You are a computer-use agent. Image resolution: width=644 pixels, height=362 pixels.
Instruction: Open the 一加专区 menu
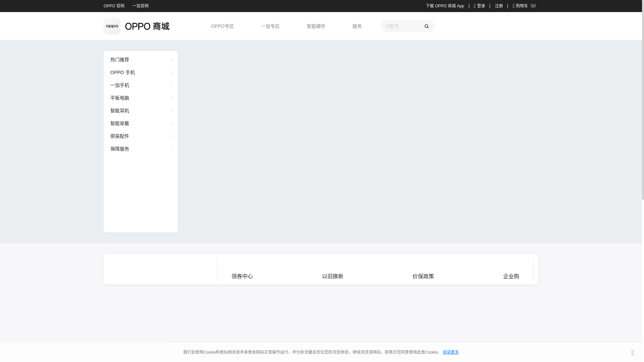coord(270,26)
